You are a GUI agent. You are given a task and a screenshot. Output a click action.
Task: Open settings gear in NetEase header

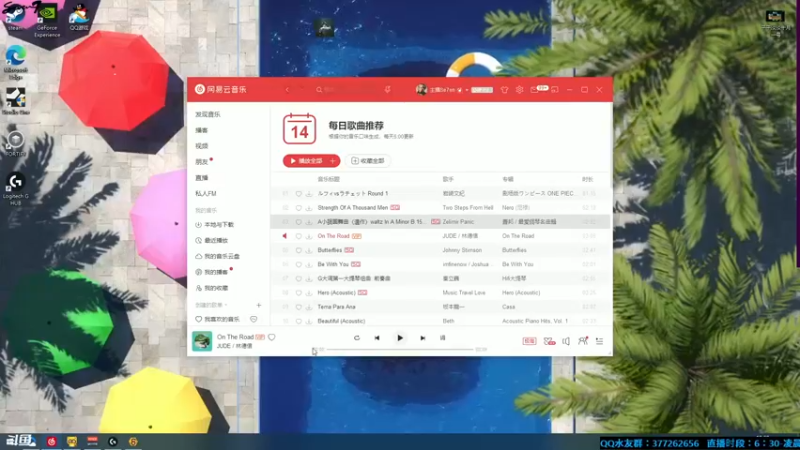[x=519, y=90]
